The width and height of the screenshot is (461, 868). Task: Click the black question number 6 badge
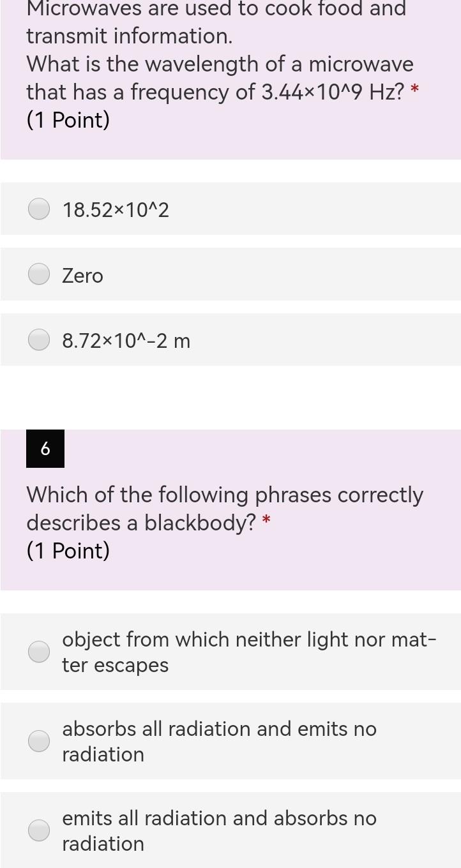point(45,449)
